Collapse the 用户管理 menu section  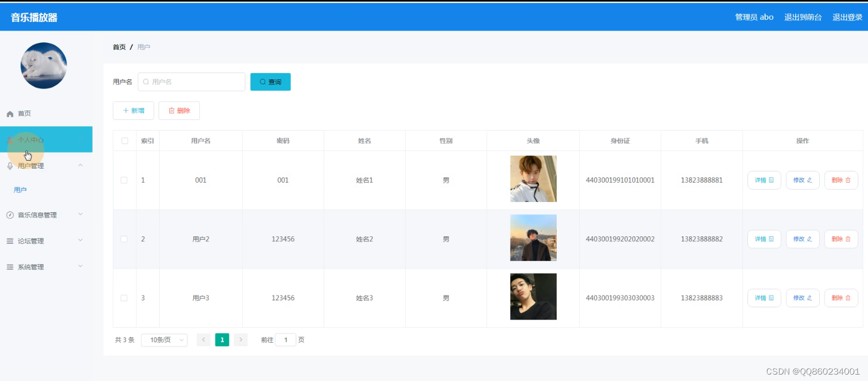pos(46,166)
